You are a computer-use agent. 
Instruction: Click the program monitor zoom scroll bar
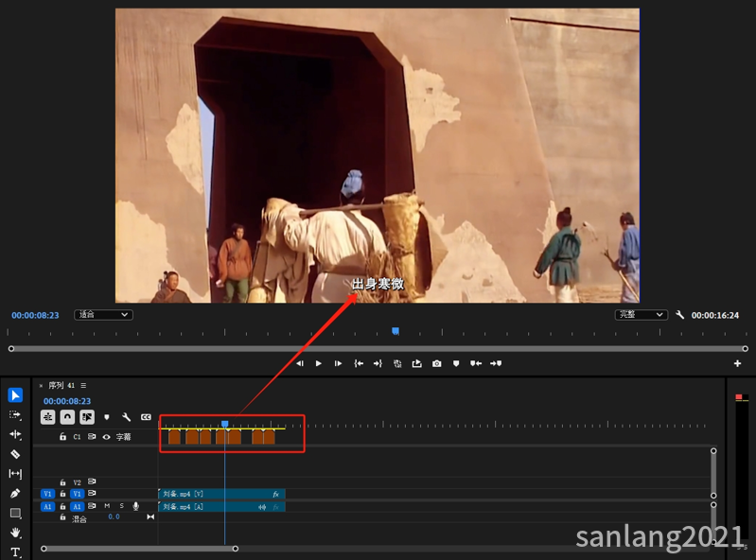tap(378, 348)
